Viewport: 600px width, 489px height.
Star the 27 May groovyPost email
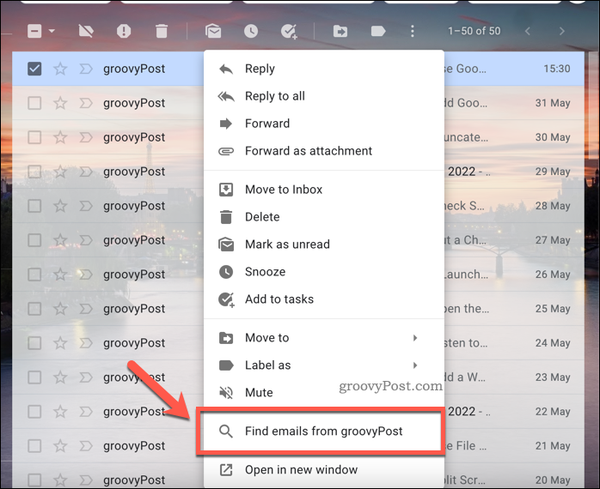60,240
